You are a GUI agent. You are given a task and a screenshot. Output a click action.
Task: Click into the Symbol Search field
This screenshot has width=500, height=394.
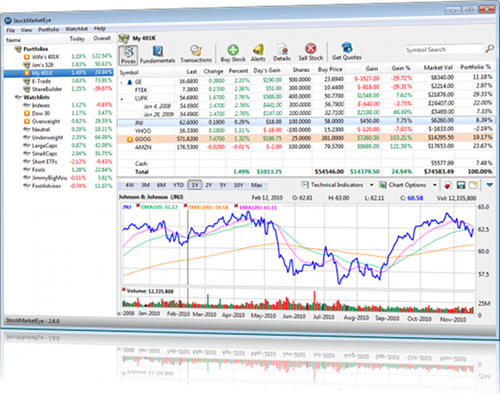[x=443, y=50]
